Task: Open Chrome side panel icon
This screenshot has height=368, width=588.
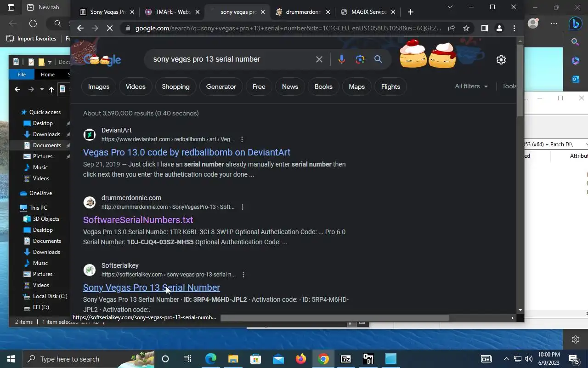Action: tap(484, 28)
